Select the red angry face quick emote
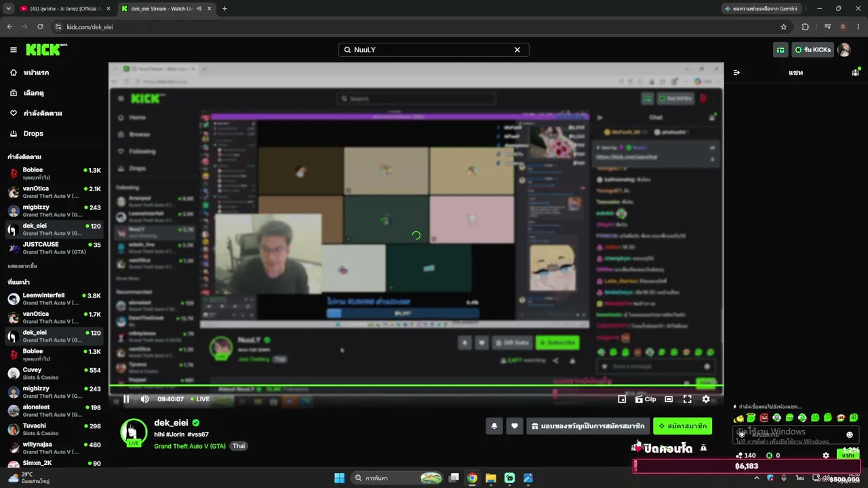The width and height of the screenshot is (868, 488). tap(764, 418)
